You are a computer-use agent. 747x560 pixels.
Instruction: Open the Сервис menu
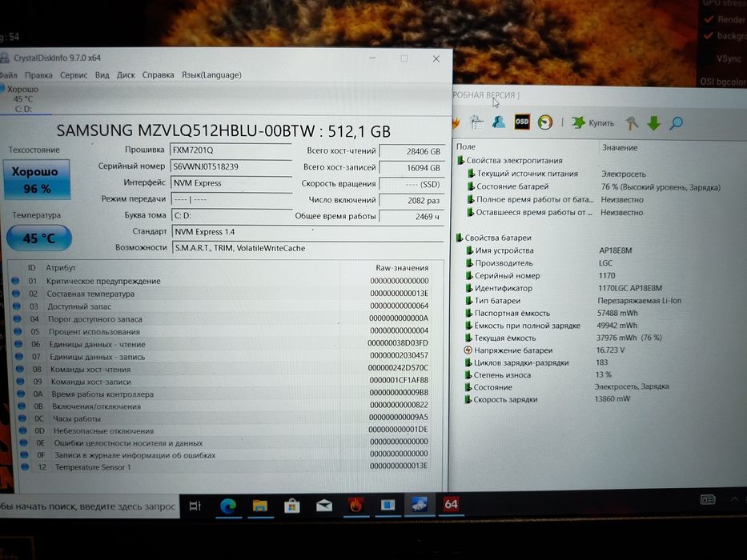tap(74, 75)
